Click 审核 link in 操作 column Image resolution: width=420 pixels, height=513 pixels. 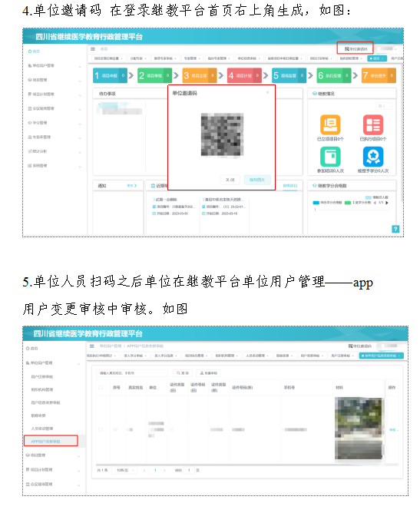coord(393,429)
